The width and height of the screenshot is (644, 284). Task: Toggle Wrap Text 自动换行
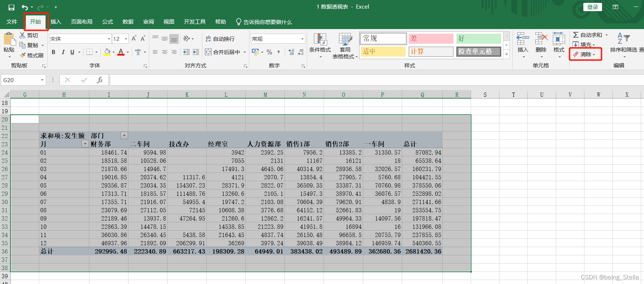[x=220, y=39]
